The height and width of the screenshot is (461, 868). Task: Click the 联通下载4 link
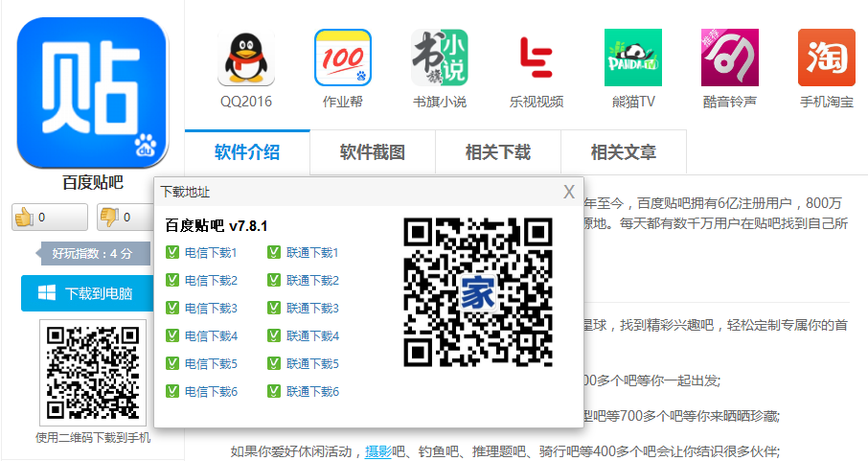[x=312, y=336]
